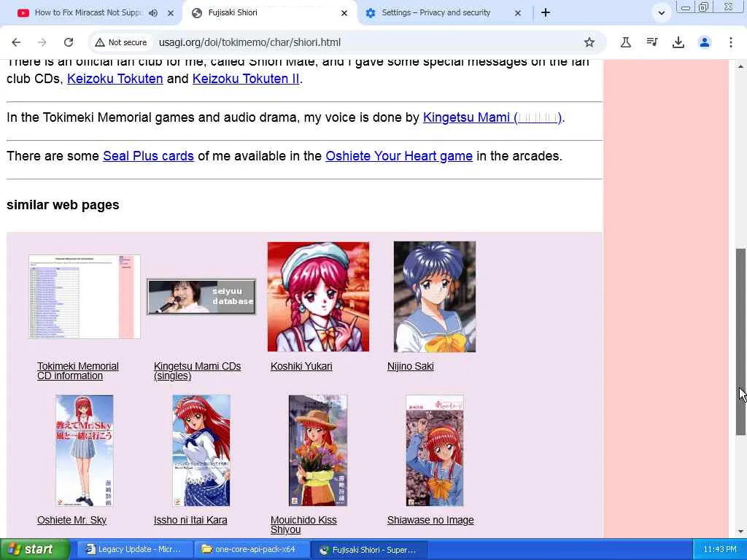Viewport: 747px width, 560px height.
Task: Open Kingetsu Mami CDs (singles) link
Action: point(197,371)
